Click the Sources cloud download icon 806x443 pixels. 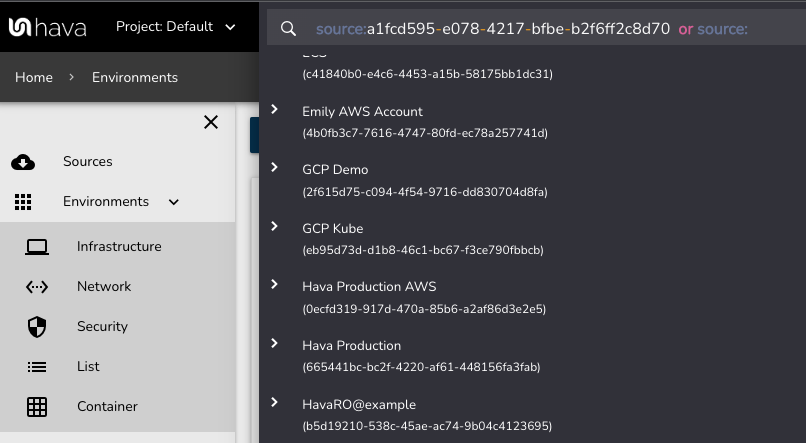click(x=23, y=162)
